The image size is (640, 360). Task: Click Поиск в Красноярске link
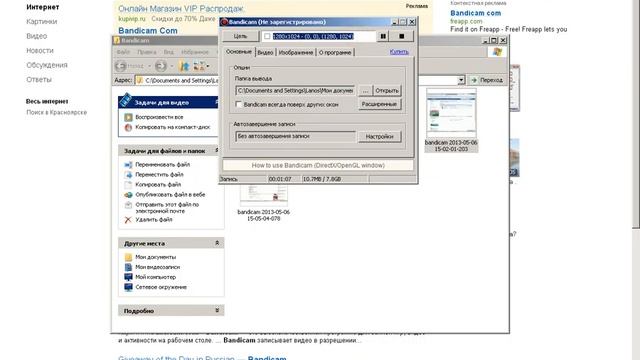[57, 112]
